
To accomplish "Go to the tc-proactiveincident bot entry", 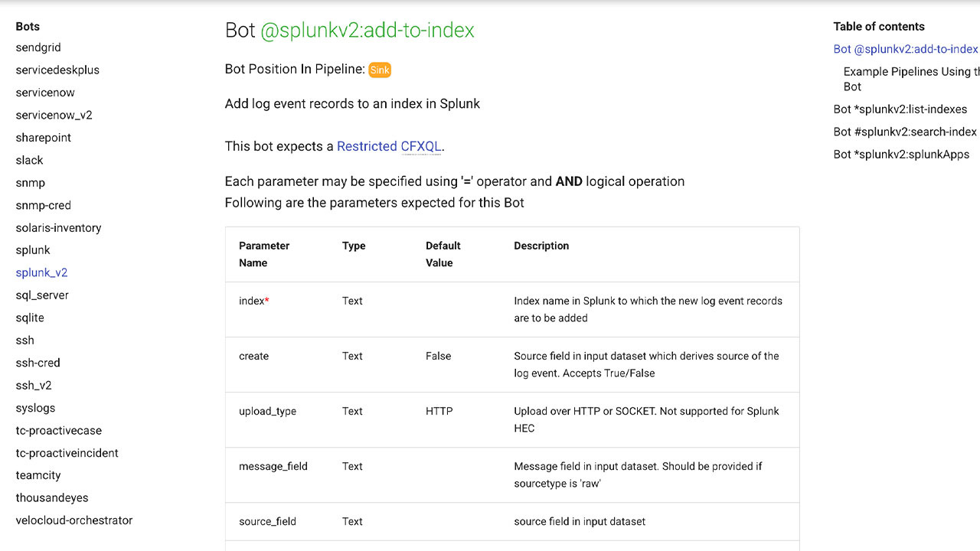I will pos(67,453).
